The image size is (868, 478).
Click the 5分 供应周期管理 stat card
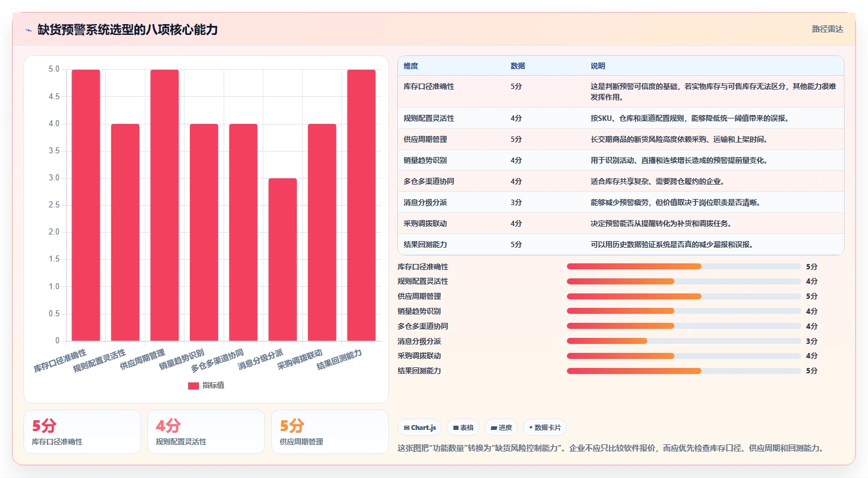tap(330, 432)
